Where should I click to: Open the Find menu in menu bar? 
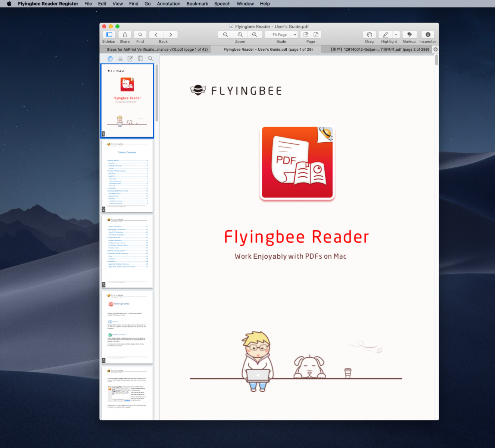(x=134, y=4)
